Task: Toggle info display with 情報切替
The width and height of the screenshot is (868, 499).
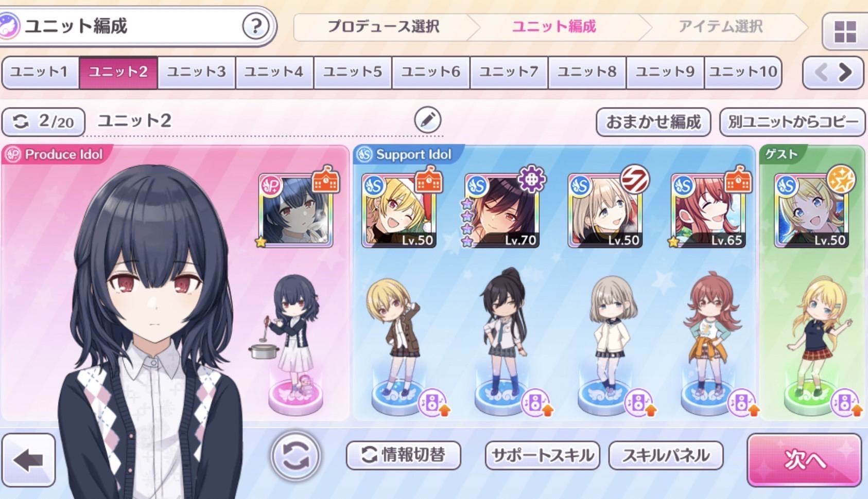Action: (x=404, y=455)
